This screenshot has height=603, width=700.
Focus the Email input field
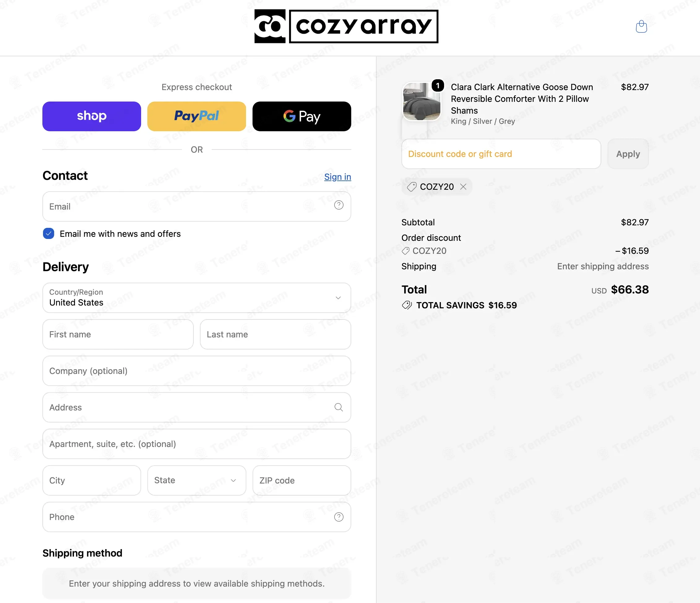pyautogui.click(x=197, y=206)
